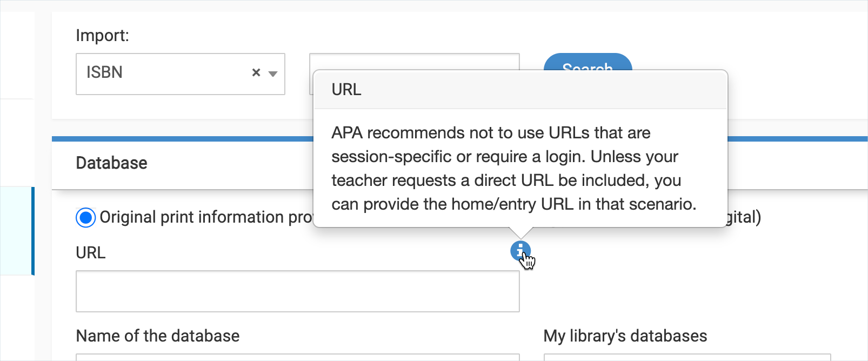Click the My library's databases label
Viewport: 868px width, 361px height.
pos(625,336)
